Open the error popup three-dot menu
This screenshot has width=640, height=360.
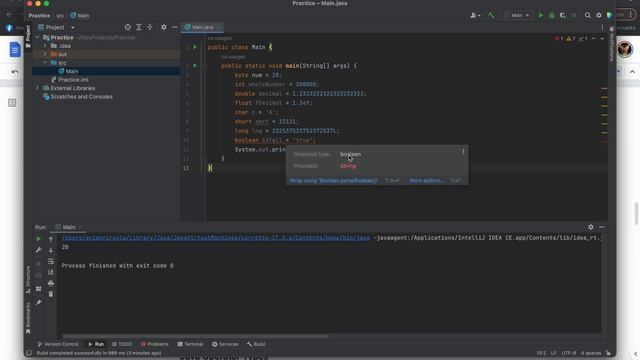(x=463, y=152)
